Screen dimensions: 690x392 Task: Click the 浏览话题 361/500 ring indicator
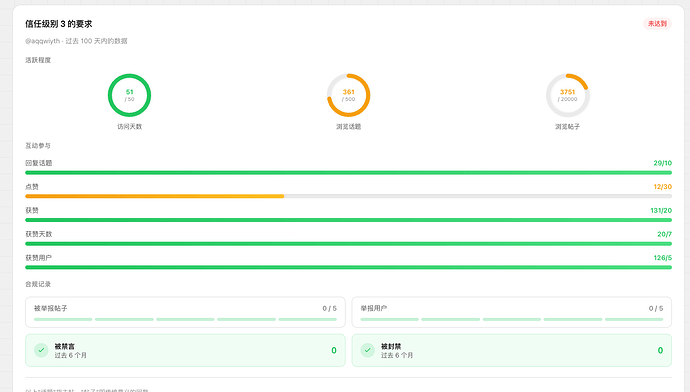pyautogui.click(x=349, y=95)
